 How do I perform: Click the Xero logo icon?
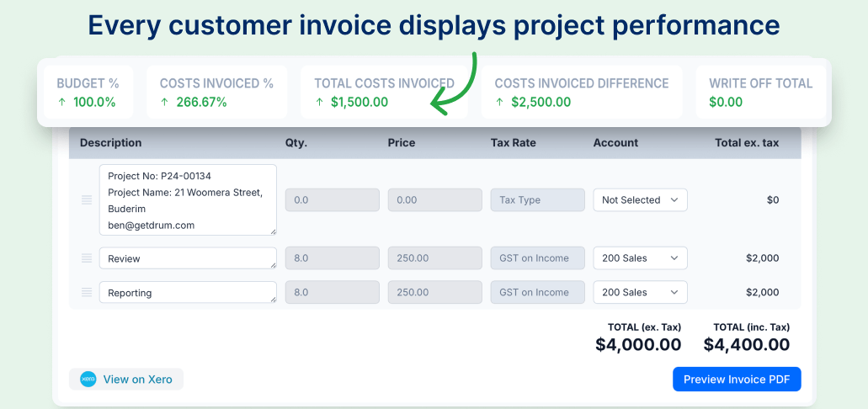[88, 379]
